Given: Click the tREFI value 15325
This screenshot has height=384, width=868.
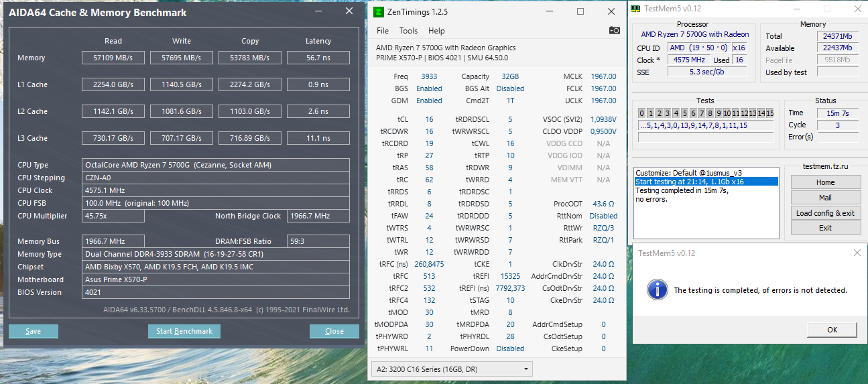Looking at the screenshot, I should tap(510, 276).
